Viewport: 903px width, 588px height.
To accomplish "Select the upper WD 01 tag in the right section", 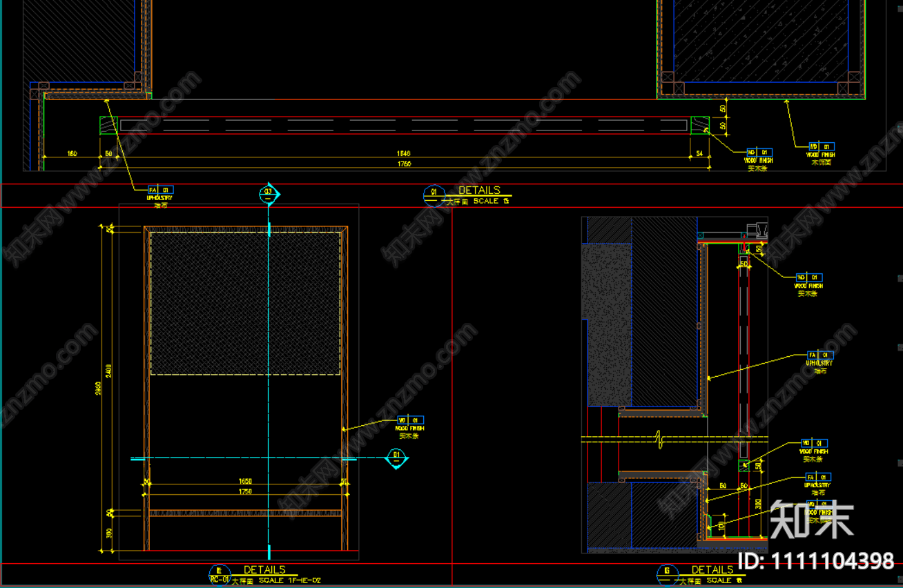I will 809,277.
